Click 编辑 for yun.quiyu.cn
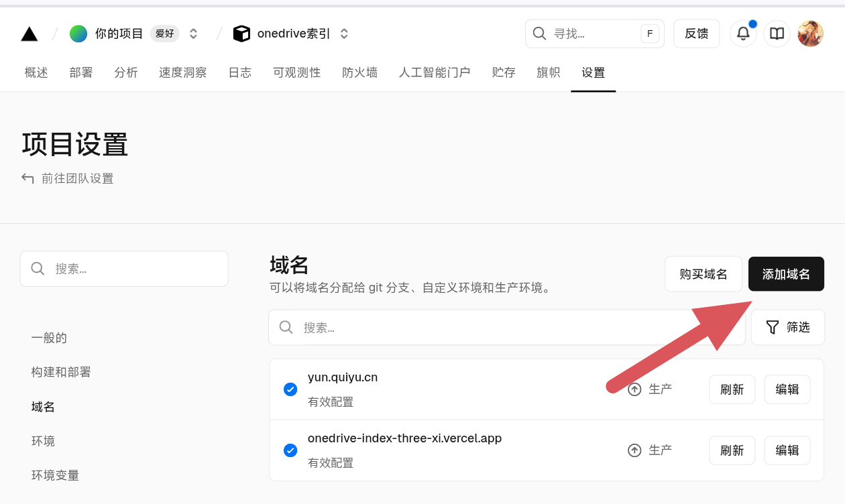This screenshot has width=845, height=504. (787, 389)
